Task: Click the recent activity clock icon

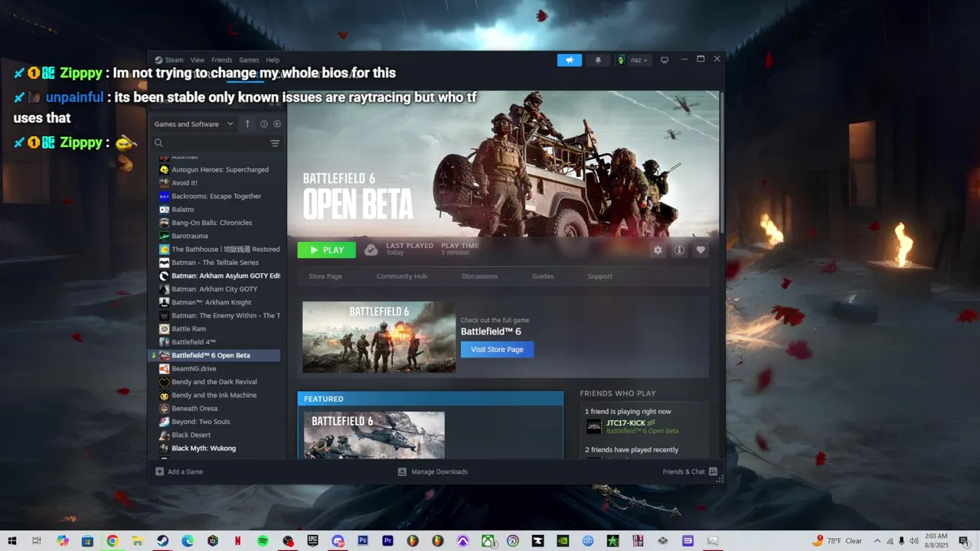Action: [x=264, y=124]
